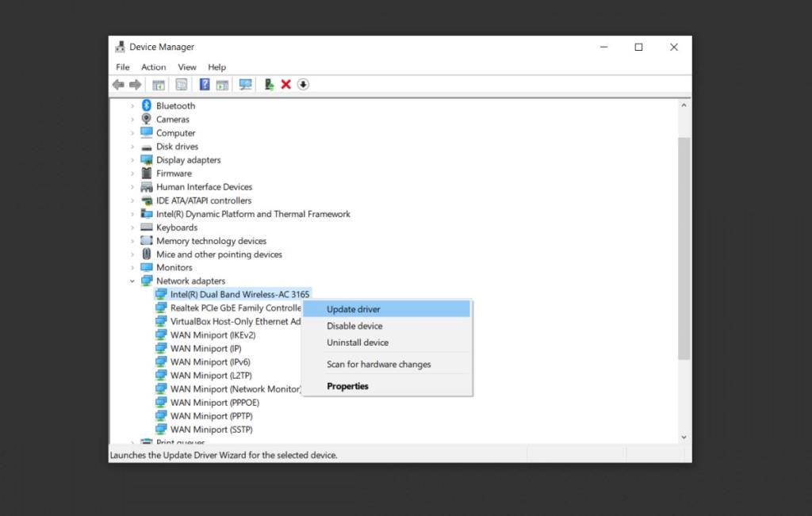This screenshot has width=812, height=516.
Task: Open the Action menu
Action: click(153, 67)
